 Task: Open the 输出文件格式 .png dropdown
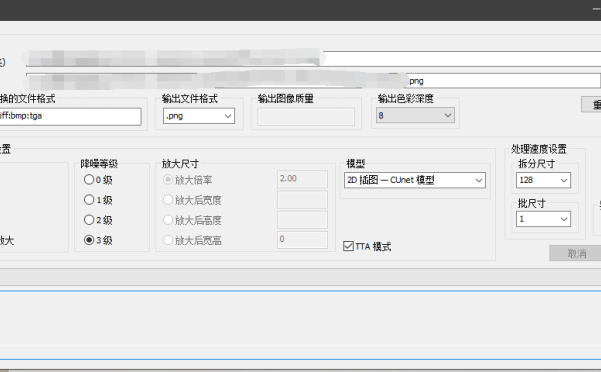(199, 116)
